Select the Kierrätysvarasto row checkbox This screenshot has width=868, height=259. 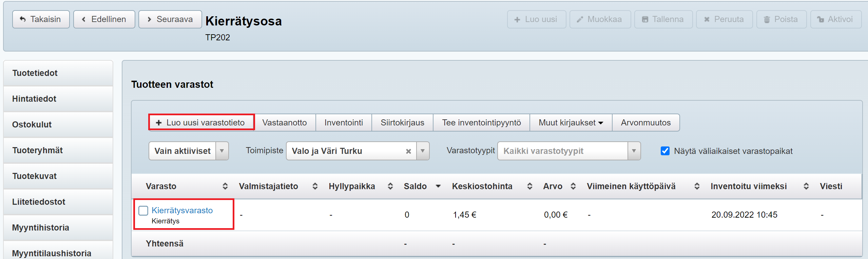(143, 211)
